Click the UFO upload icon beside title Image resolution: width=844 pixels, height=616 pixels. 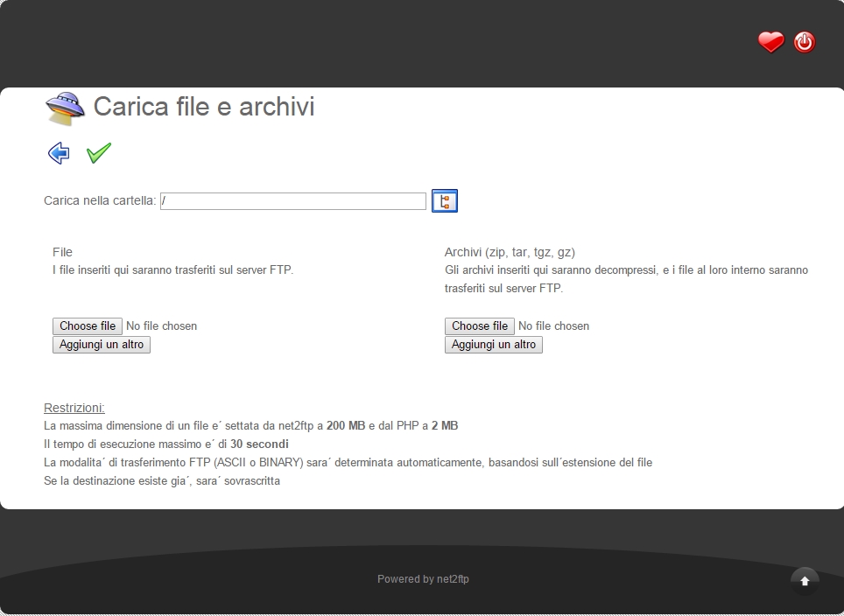(65, 108)
